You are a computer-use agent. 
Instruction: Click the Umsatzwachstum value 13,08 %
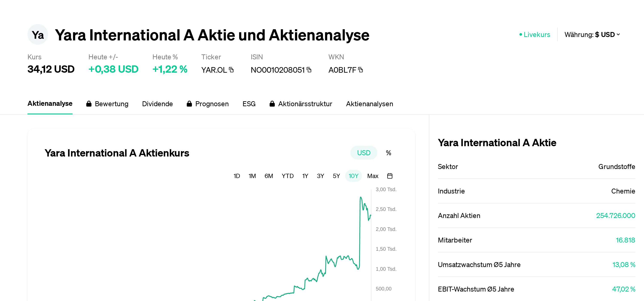click(624, 265)
